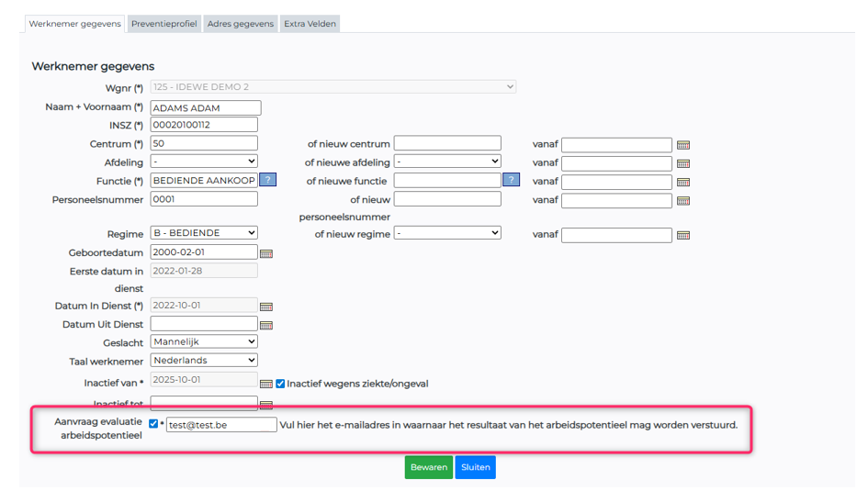
Task: Switch to the Preventieprofiel tab
Action: (x=163, y=24)
